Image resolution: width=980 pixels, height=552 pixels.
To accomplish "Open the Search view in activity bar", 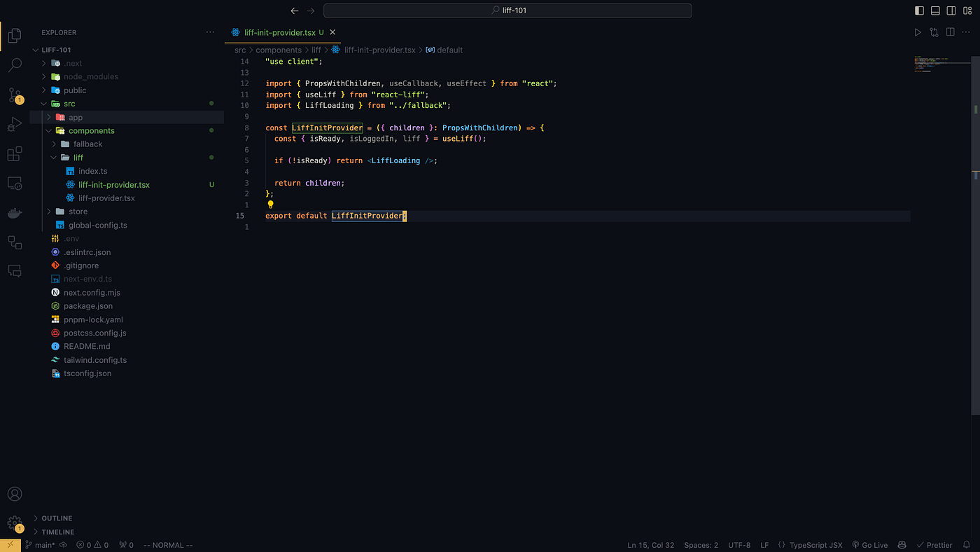I will coord(14,65).
